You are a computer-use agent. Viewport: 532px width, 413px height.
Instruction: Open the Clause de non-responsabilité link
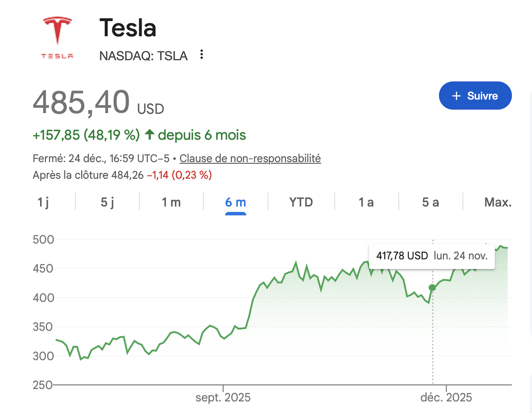pos(250,158)
